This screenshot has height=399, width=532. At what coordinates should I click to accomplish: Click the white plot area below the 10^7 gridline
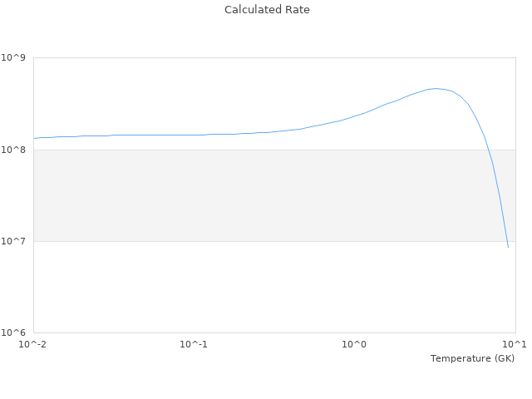(249, 287)
